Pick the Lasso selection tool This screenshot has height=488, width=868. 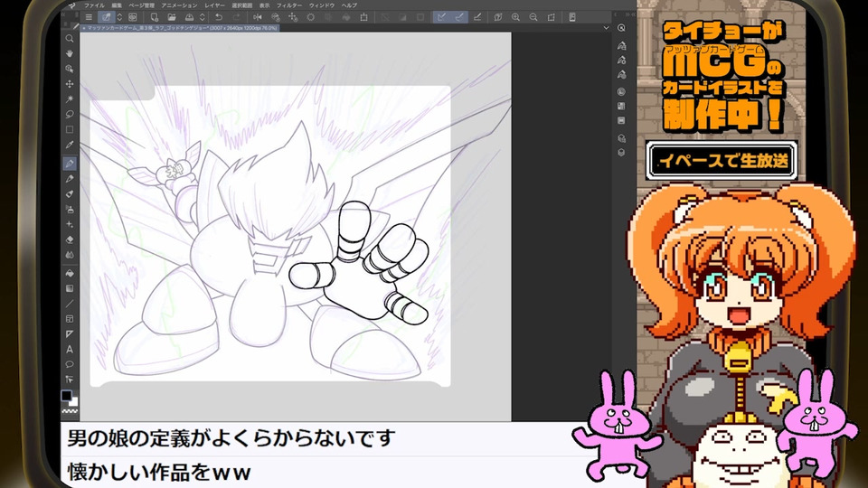70,115
